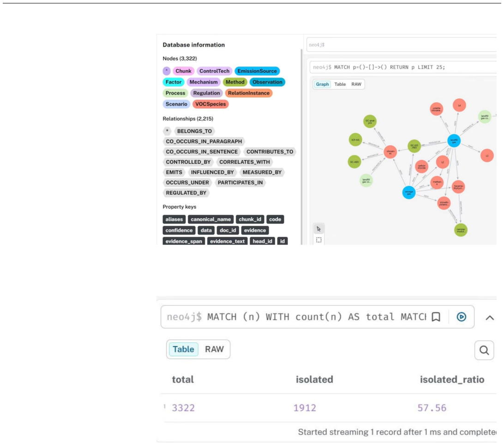Select the asterisk all-nodes label
The width and height of the screenshot is (504, 445).
pos(167,71)
